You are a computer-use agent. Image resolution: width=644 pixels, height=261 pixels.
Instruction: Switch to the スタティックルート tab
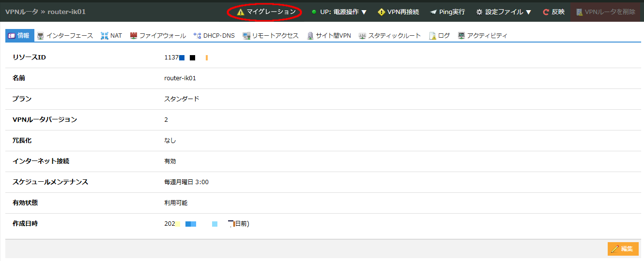click(390, 35)
